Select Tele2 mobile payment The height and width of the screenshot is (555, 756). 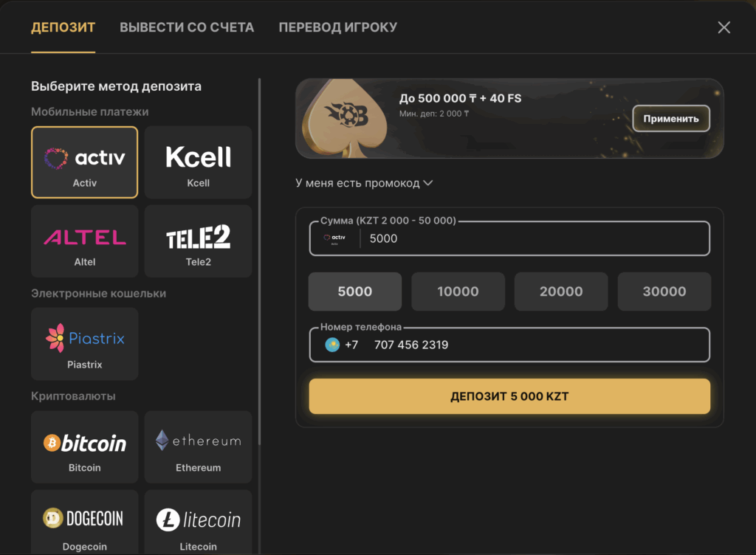(x=198, y=241)
